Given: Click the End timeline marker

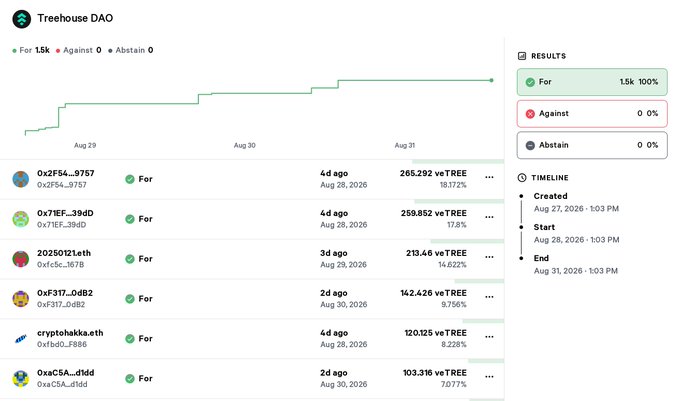Looking at the screenshot, I should (521, 258).
